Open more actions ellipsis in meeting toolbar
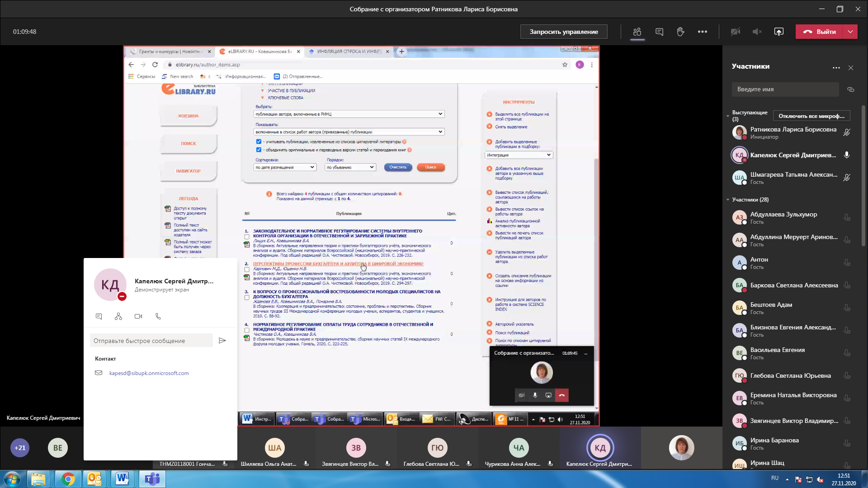The height and width of the screenshot is (488, 868). 702,32
